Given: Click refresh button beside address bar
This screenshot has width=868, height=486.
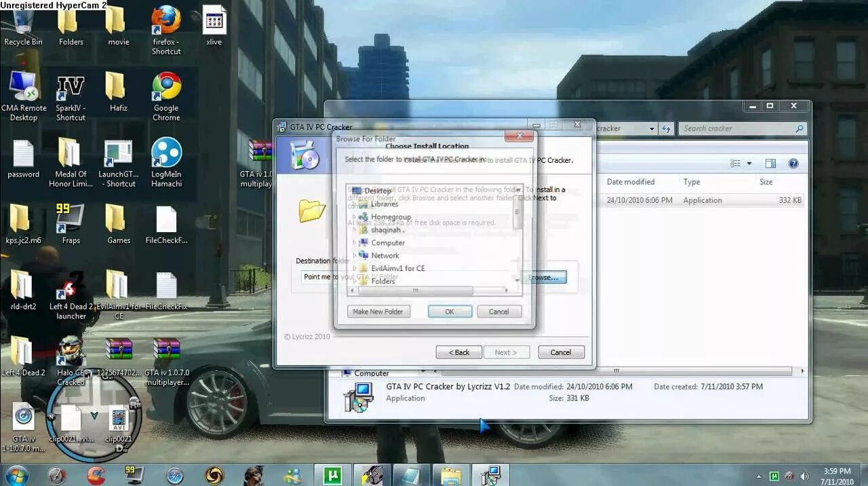Looking at the screenshot, I should 666,128.
